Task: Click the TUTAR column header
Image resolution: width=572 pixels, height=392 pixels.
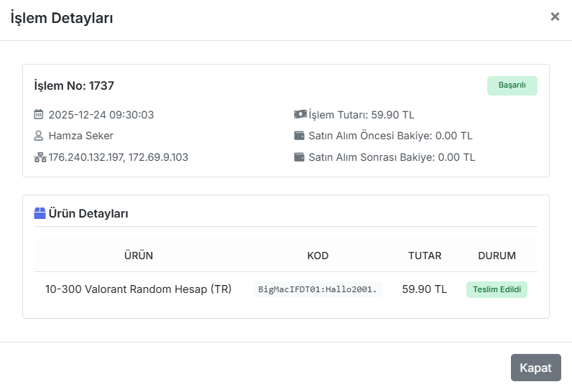Action: tap(425, 256)
